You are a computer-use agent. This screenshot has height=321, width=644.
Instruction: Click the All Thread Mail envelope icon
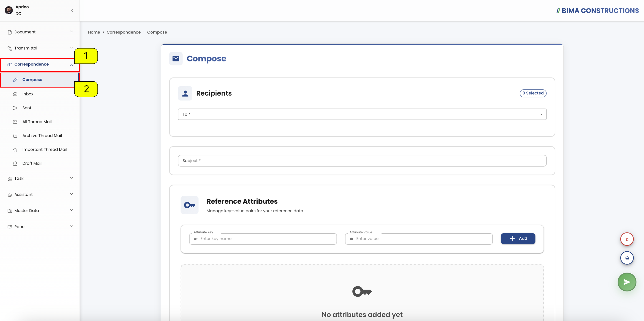15,122
